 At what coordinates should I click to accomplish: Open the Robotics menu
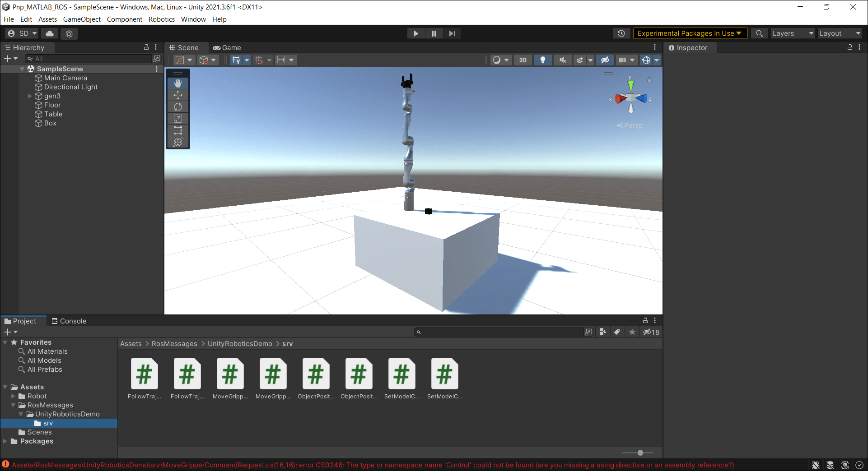tap(161, 19)
